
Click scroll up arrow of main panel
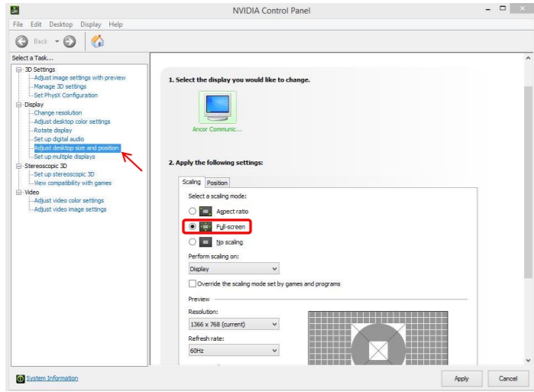click(528, 58)
